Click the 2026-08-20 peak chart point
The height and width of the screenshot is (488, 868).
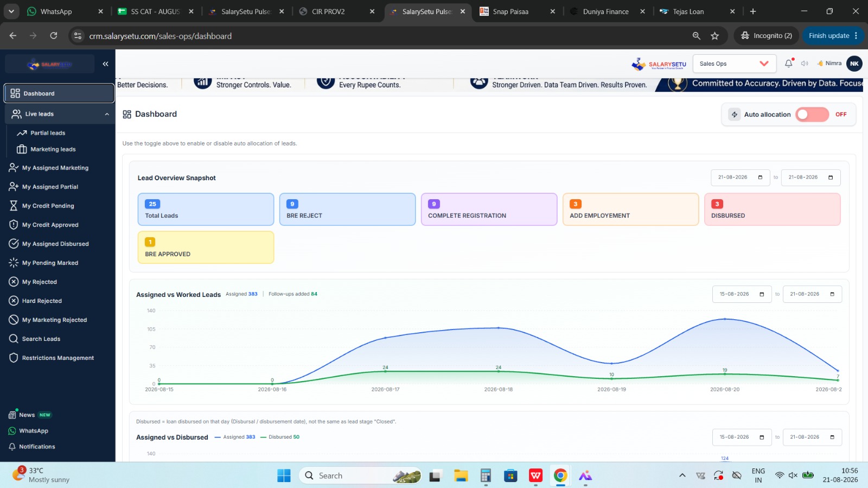(x=725, y=319)
